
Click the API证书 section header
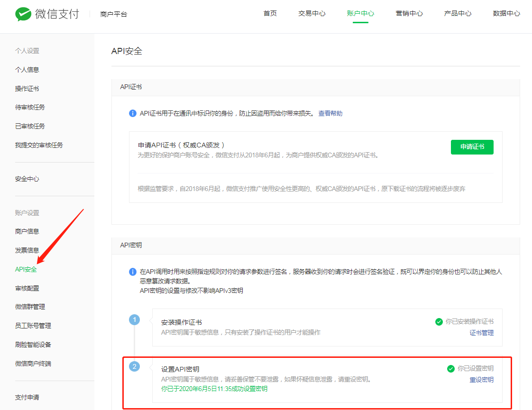click(131, 87)
